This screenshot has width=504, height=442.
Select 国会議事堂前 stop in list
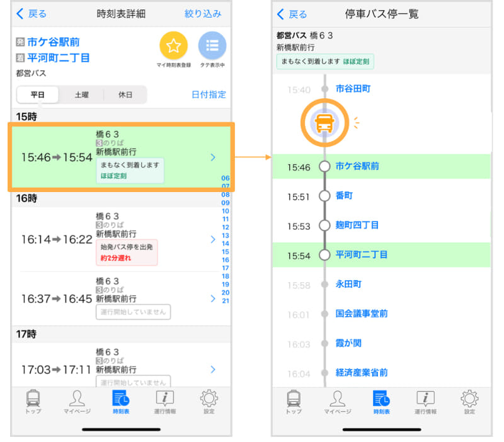tap(362, 314)
